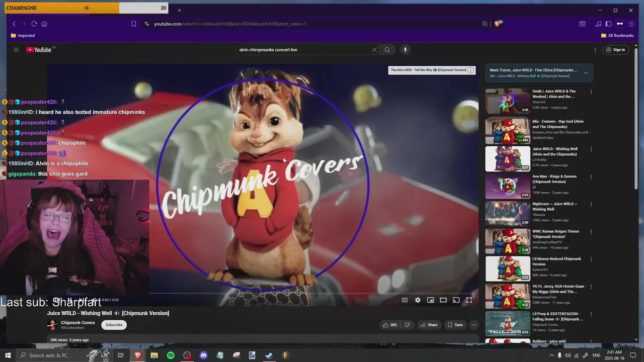Open Task View on taskbar
This screenshot has height=362, width=644.
click(x=121, y=355)
